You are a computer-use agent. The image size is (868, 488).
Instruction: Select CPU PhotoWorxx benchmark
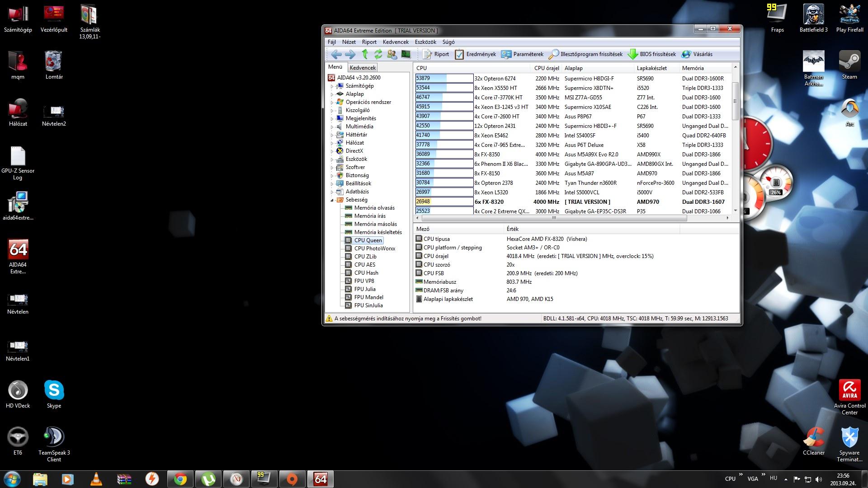(374, 249)
